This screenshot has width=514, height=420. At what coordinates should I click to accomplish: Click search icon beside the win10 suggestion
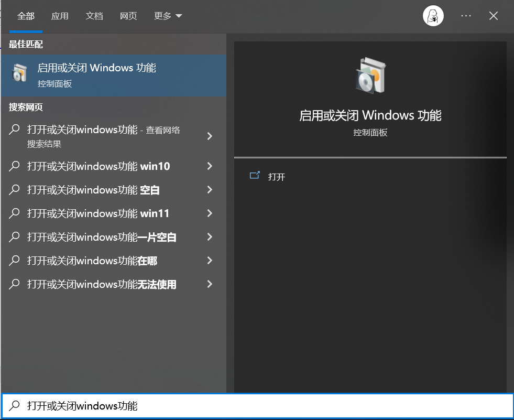[x=14, y=166]
